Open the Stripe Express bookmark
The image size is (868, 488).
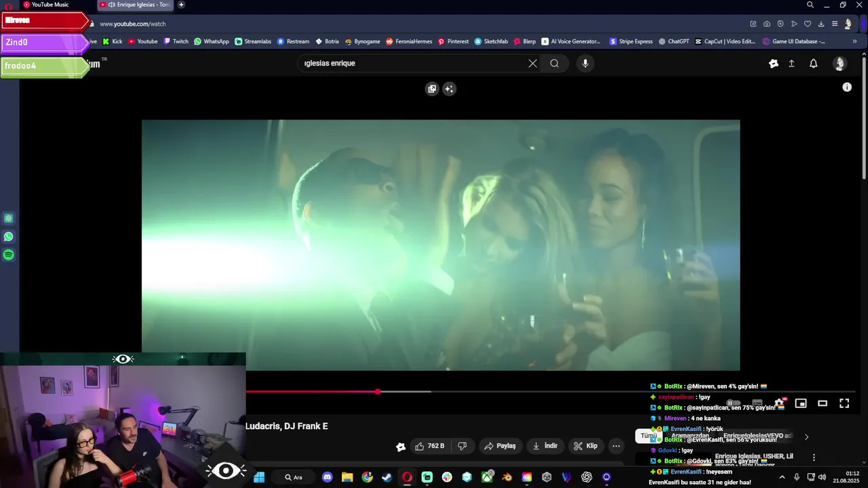coord(631,41)
